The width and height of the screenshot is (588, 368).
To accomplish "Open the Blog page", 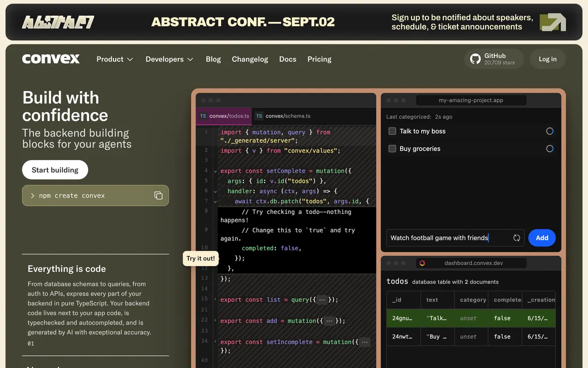I will tap(213, 59).
